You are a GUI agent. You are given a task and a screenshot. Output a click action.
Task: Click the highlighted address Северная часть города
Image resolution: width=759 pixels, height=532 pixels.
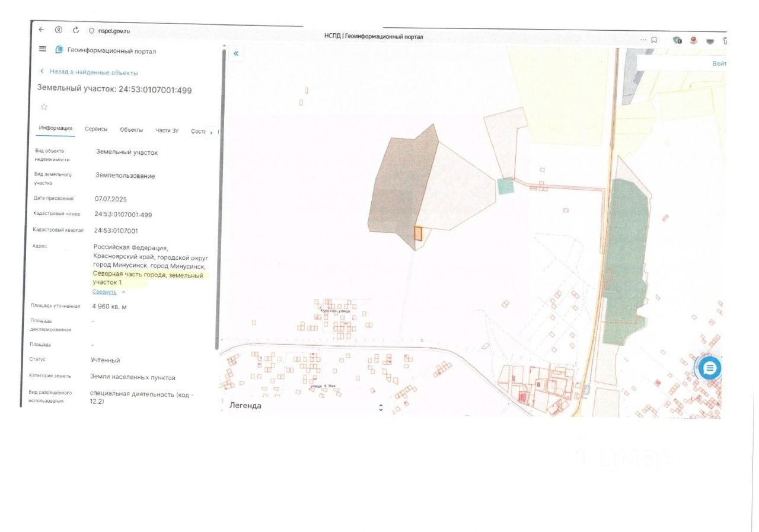(130, 275)
